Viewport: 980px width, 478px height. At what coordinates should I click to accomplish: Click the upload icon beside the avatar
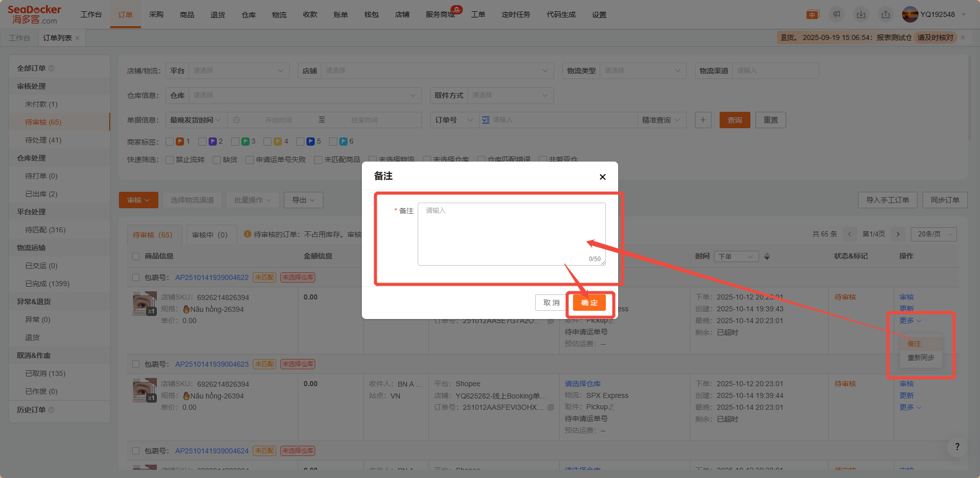pos(886,15)
